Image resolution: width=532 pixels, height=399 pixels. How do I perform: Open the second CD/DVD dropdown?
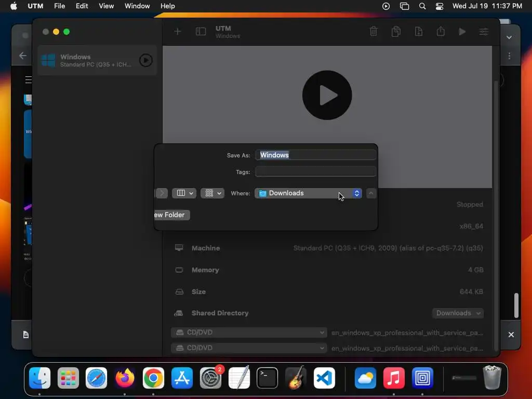(x=249, y=348)
